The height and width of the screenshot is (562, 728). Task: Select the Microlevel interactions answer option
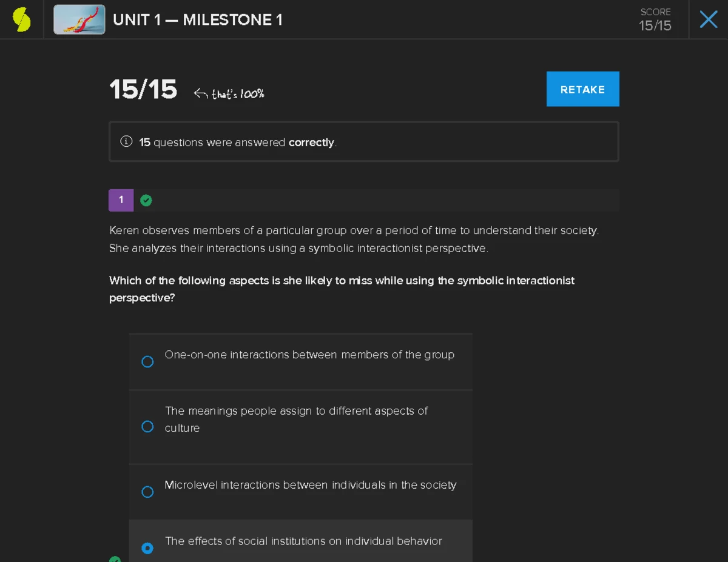(x=147, y=492)
